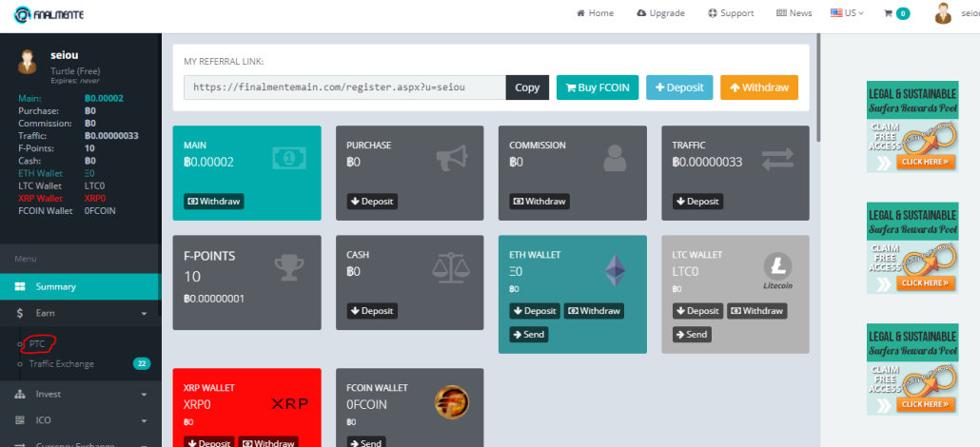Click the Ethereum logo in ETH Wallet card
The height and width of the screenshot is (447, 980).
pos(615,271)
